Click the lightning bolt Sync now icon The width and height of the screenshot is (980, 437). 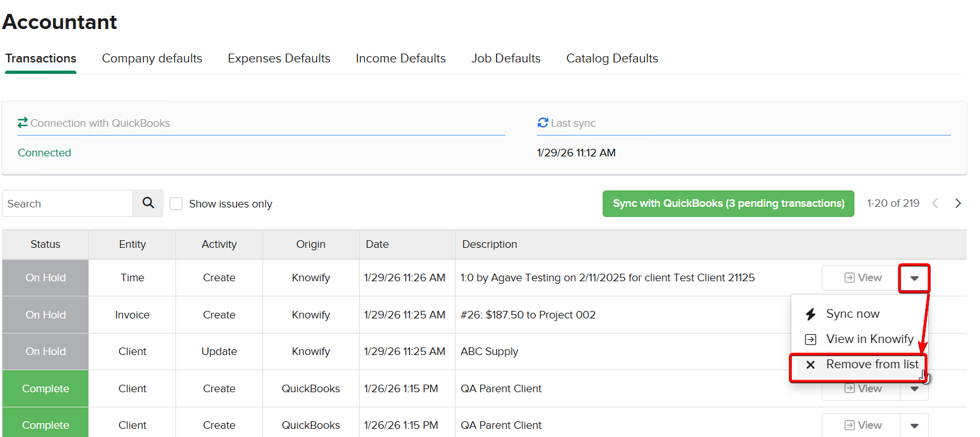[x=811, y=314]
